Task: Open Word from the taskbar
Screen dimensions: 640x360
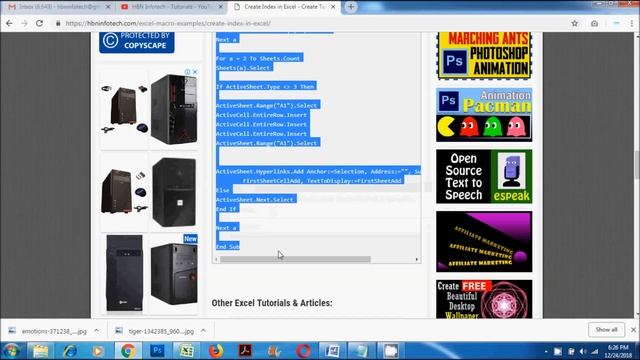Action: 332,351
